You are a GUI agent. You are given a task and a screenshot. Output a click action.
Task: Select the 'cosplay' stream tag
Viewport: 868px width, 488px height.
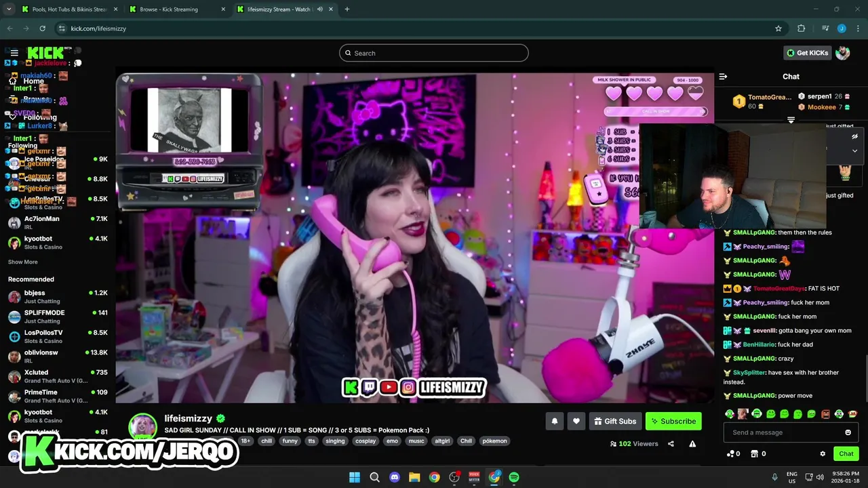point(366,441)
